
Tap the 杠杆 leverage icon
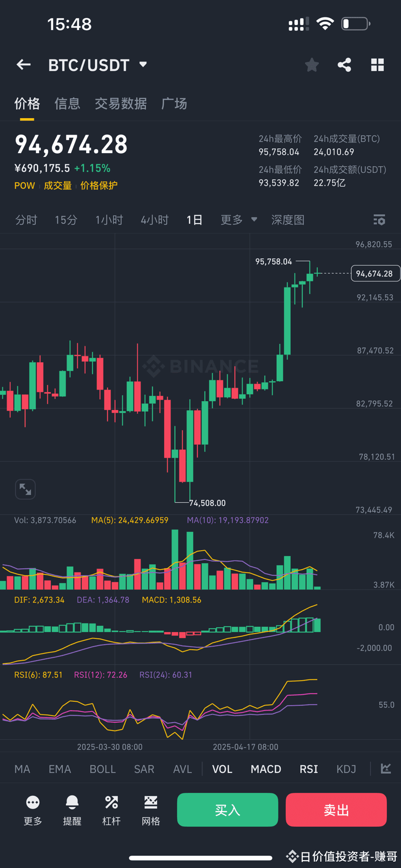pos(111,809)
